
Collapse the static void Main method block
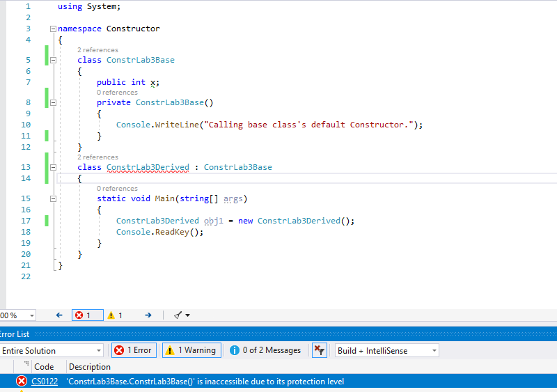[x=54, y=198]
